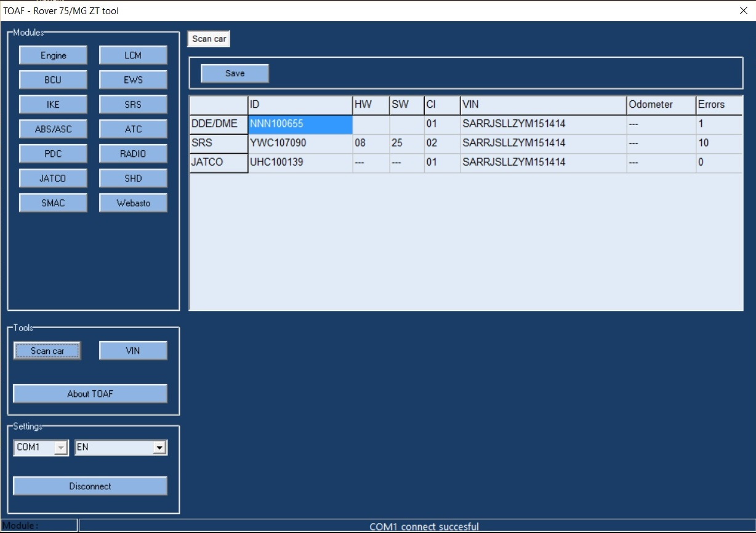Click the VIN cell in JATCO row
Image resolution: width=756 pixels, height=533 pixels.
tap(544, 162)
